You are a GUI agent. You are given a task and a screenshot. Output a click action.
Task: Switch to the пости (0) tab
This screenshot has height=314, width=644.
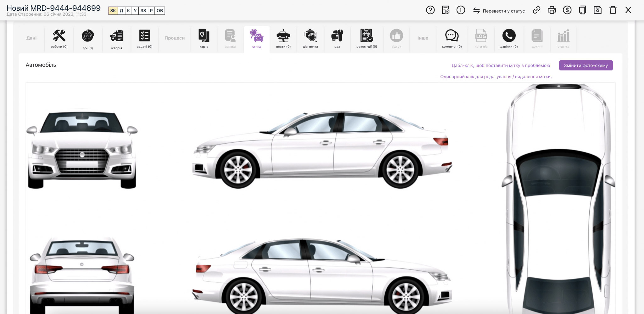pos(283,39)
